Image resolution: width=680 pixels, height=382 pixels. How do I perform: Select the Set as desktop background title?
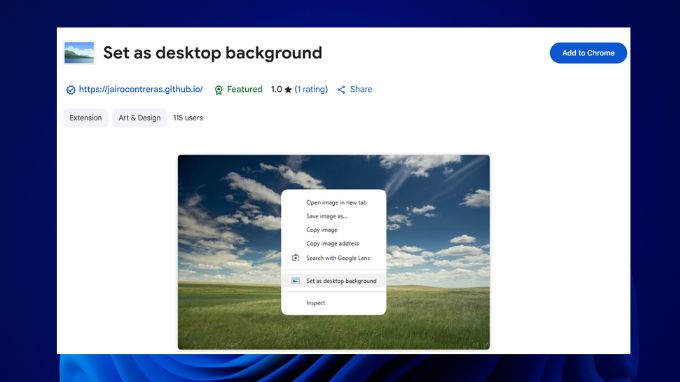click(212, 53)
